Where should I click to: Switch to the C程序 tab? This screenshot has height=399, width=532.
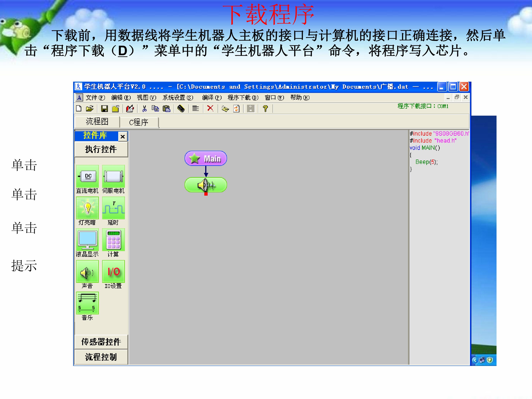click(139, 122)
